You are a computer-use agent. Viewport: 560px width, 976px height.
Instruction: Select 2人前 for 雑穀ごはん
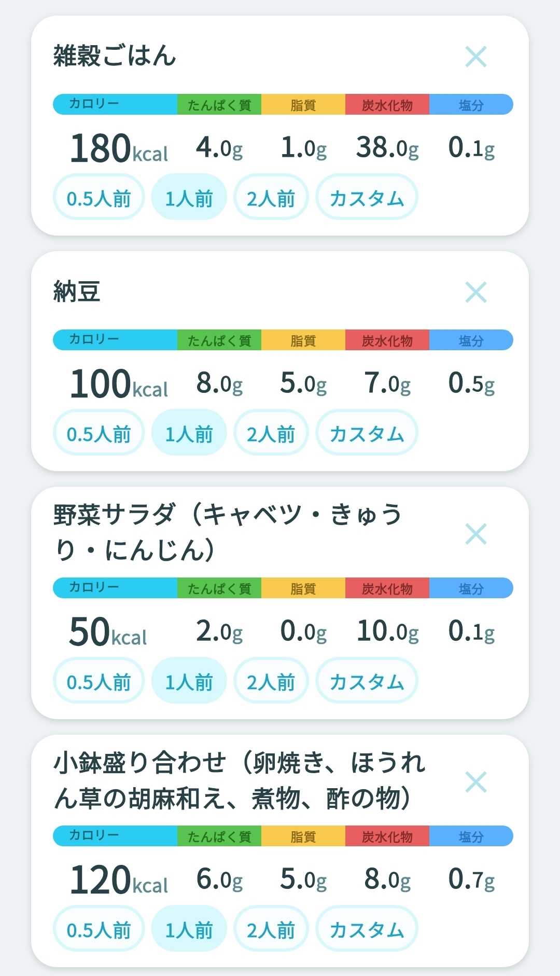pos(271,197)
